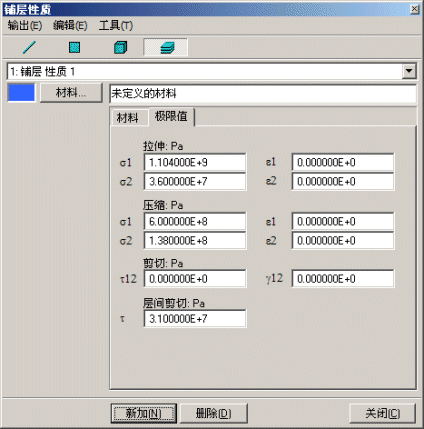Screen dimensions: 424x429
Task: Click the 剪切: Pa label
Action: (163, 263)
